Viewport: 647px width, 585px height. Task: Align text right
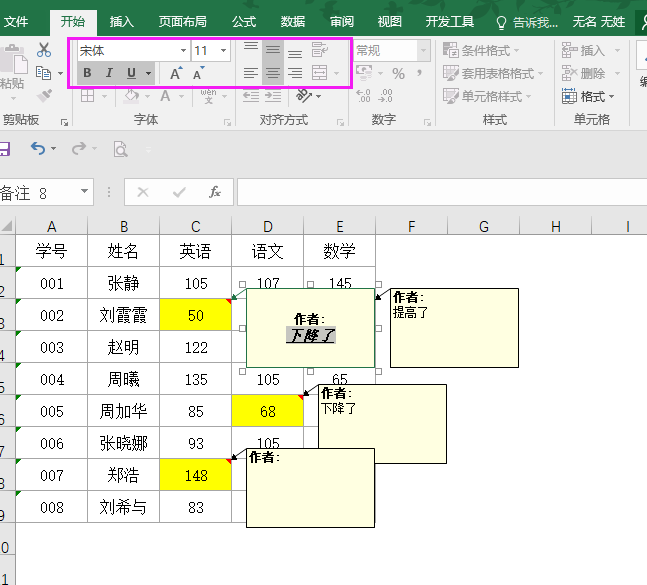tap(295, 73)
